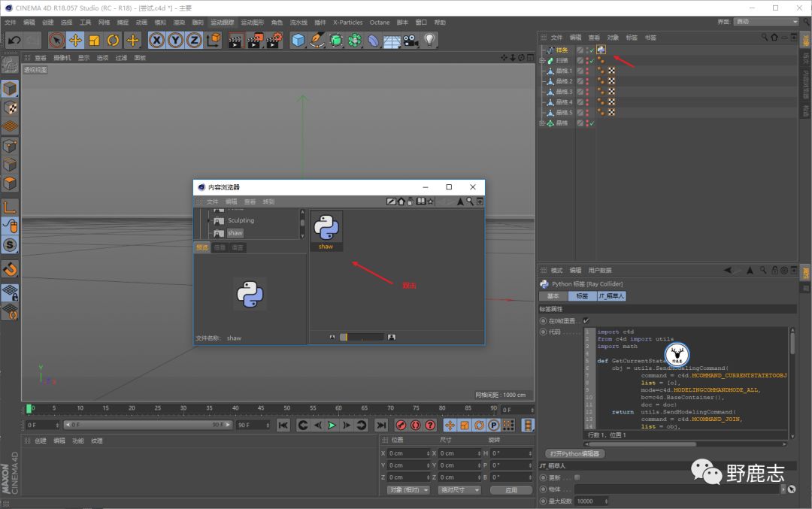Open the X-Particles menu
Viewport: 812px width, 509px height.
[348, 23]
